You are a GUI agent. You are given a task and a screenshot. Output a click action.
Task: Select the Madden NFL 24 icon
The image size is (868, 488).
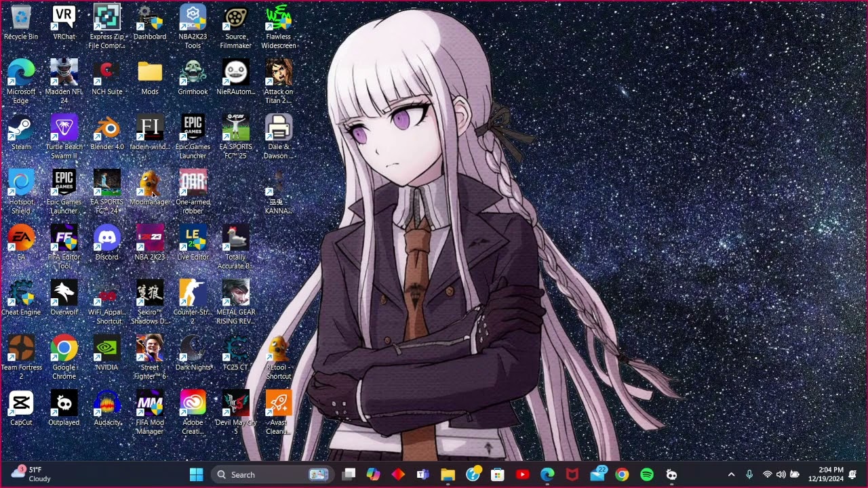click(64, 82)
